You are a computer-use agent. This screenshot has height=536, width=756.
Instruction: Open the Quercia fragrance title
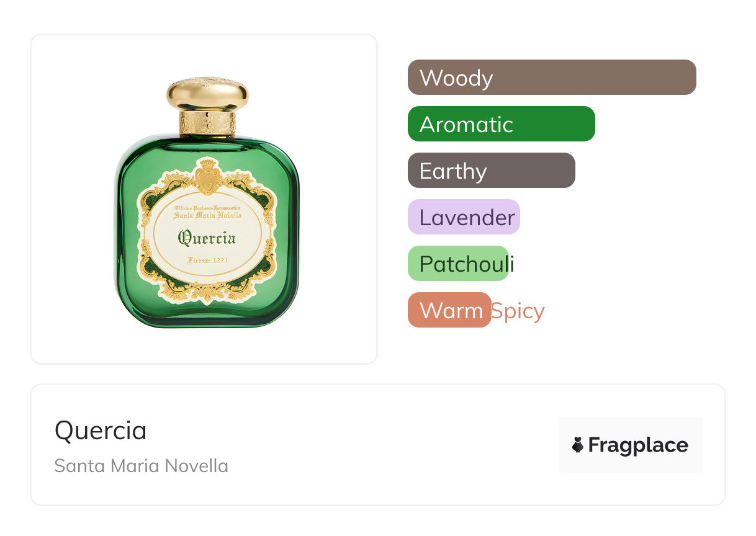pos(101,431)
